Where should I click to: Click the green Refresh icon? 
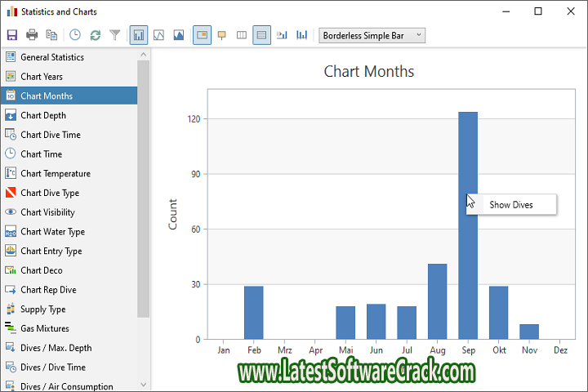click(96, 35)
